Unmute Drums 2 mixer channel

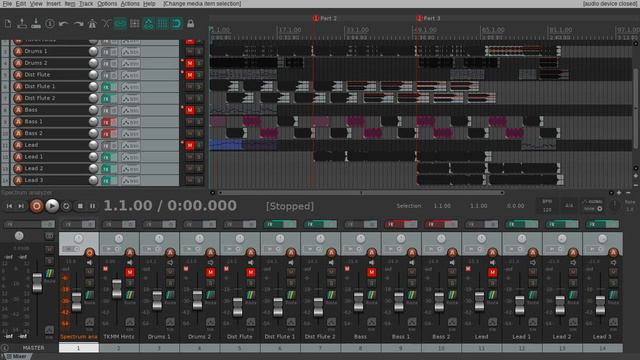pos(210,273)
